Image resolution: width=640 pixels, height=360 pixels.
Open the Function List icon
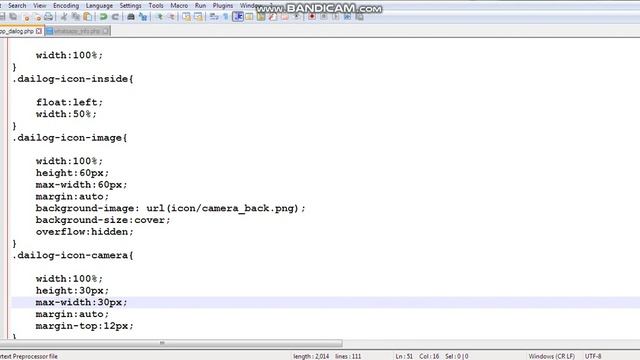[272, 17]
